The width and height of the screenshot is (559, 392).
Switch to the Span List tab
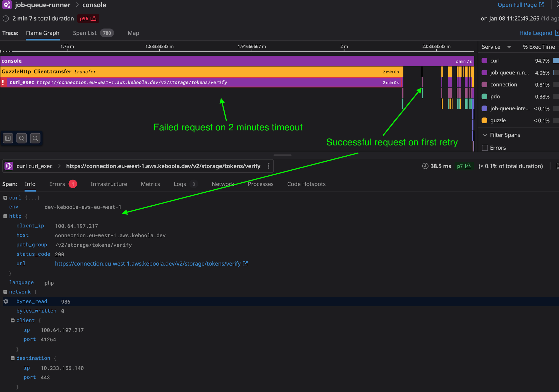pos(85,33)
